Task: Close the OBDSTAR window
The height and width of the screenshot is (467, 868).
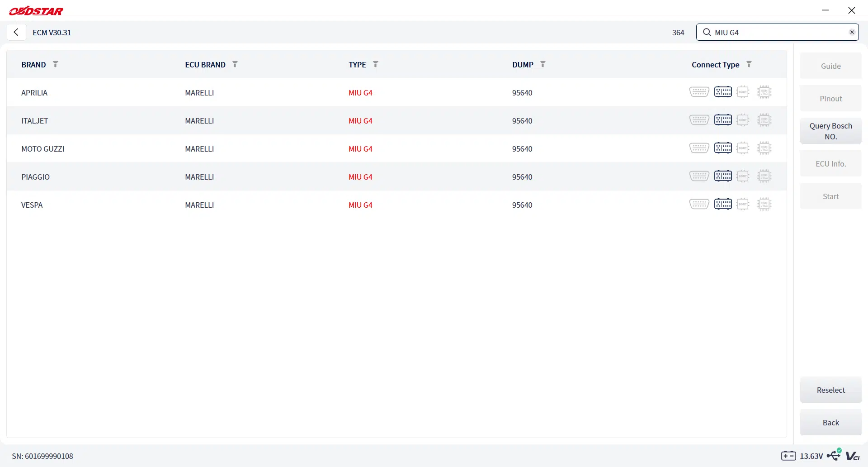Action: tap(852, 10)
